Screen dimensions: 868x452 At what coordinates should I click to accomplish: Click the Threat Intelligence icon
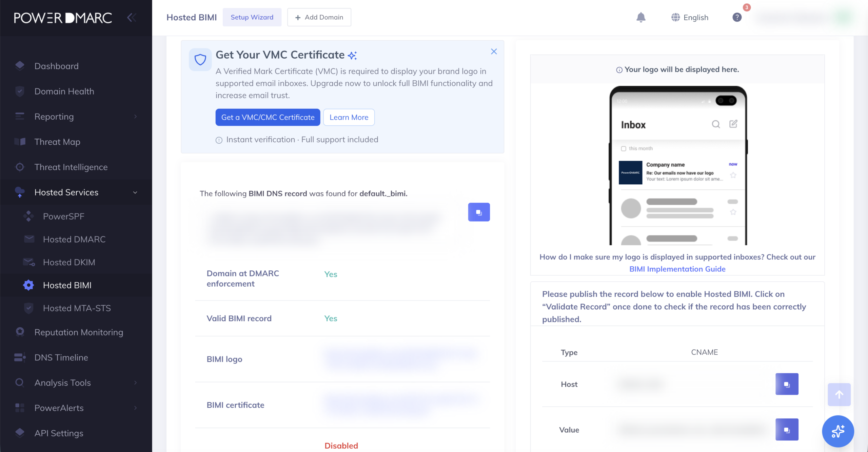(x=20, y=167)
